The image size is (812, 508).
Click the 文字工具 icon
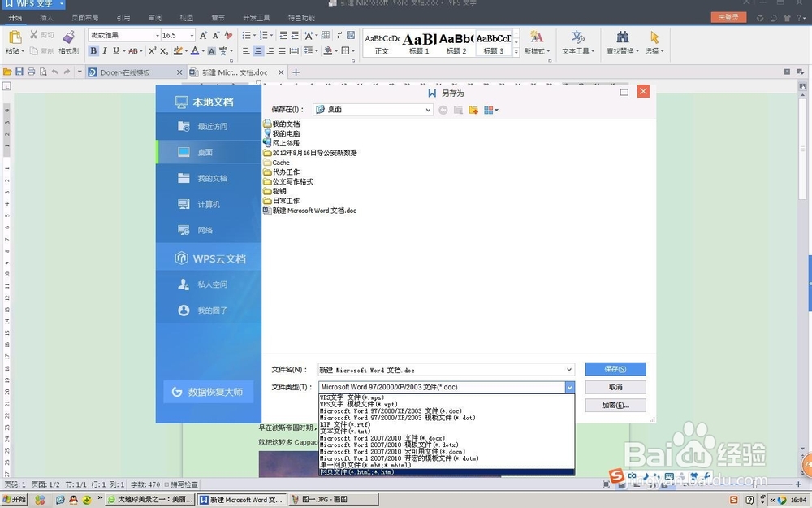[577, 37]
